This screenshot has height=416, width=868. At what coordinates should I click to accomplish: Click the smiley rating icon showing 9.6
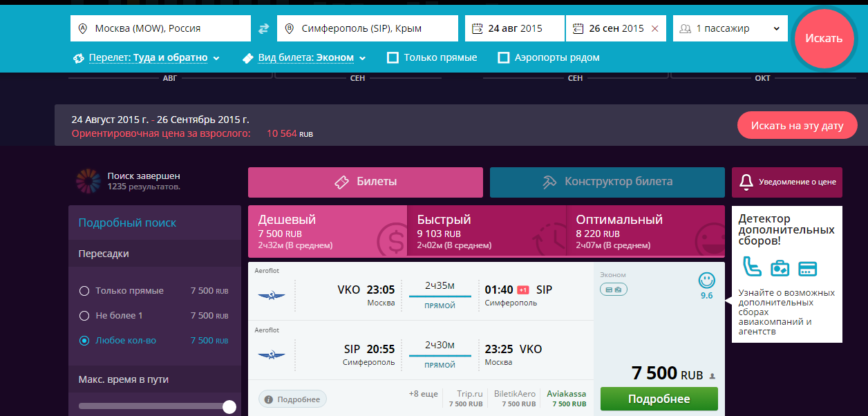pos(706,281)
